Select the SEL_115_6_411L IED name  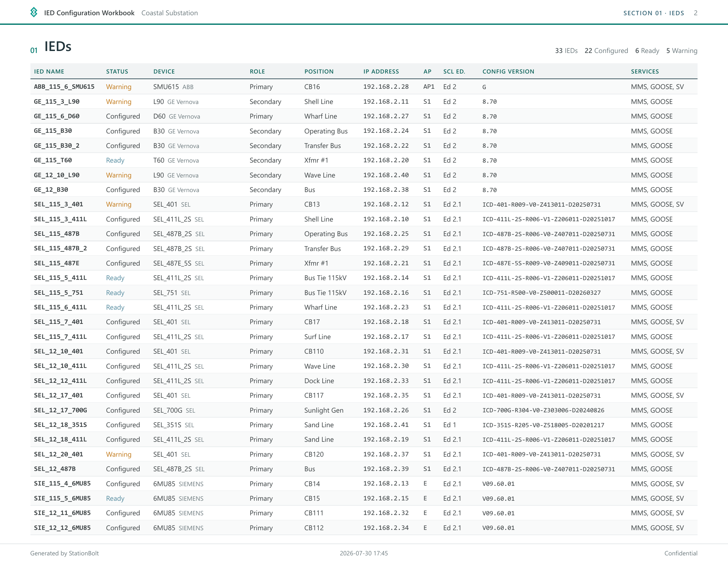click(x=60, y=307)
